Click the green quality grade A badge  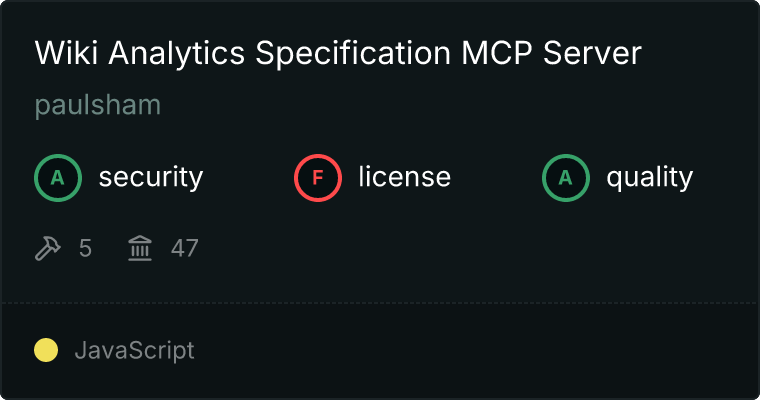[566, 178]
